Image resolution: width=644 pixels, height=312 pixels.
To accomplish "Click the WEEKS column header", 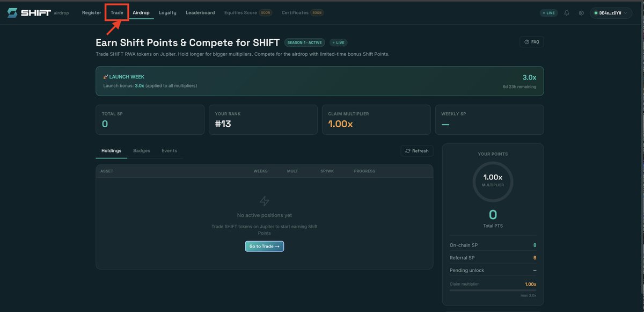I will point(260,171).
